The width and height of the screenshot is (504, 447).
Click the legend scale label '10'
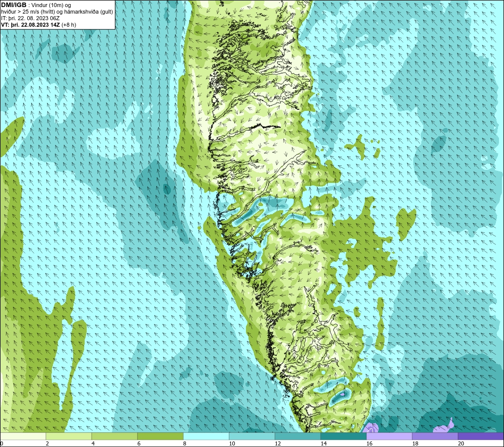(x=232, y=443)
